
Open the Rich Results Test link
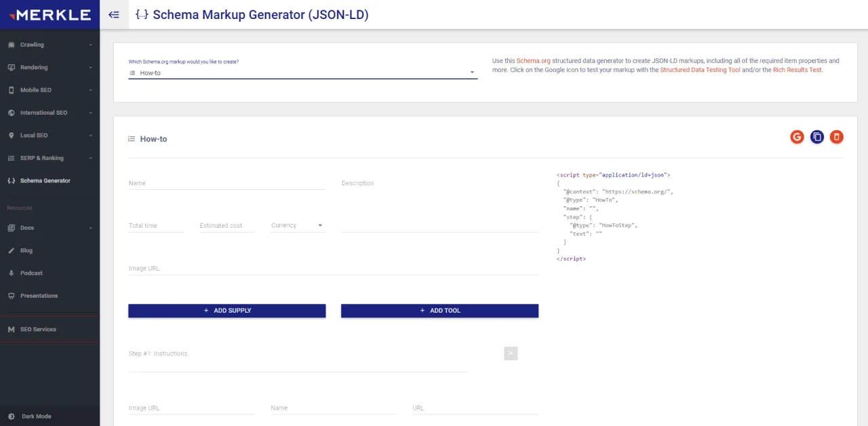797,69
